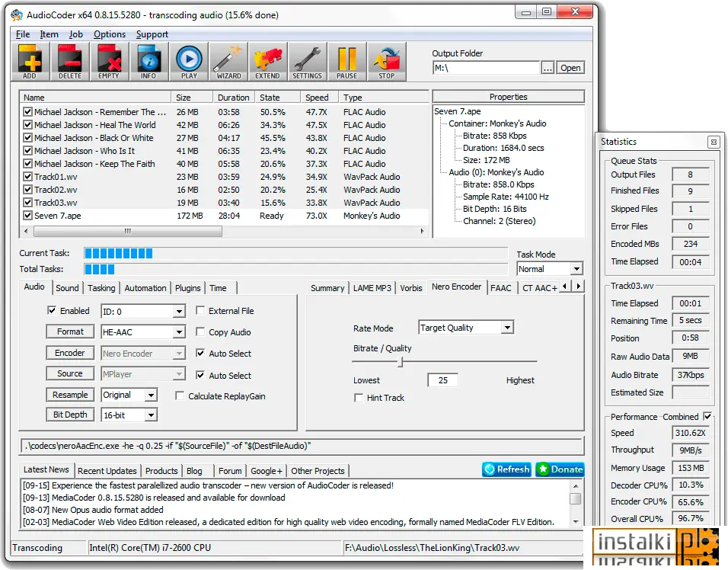Uncheck Michael Jackson - Heal The World file
This screenshot has height=570, width=728.
[28, 125]
